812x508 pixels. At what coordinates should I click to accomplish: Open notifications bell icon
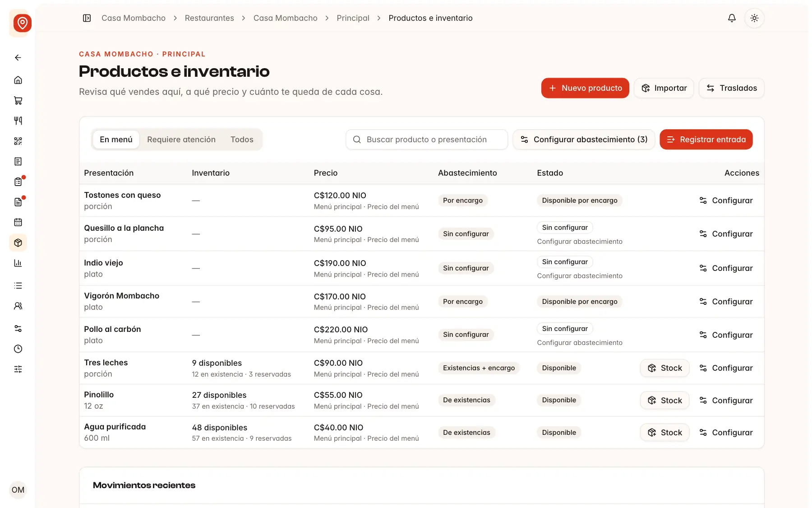point(732,18)
